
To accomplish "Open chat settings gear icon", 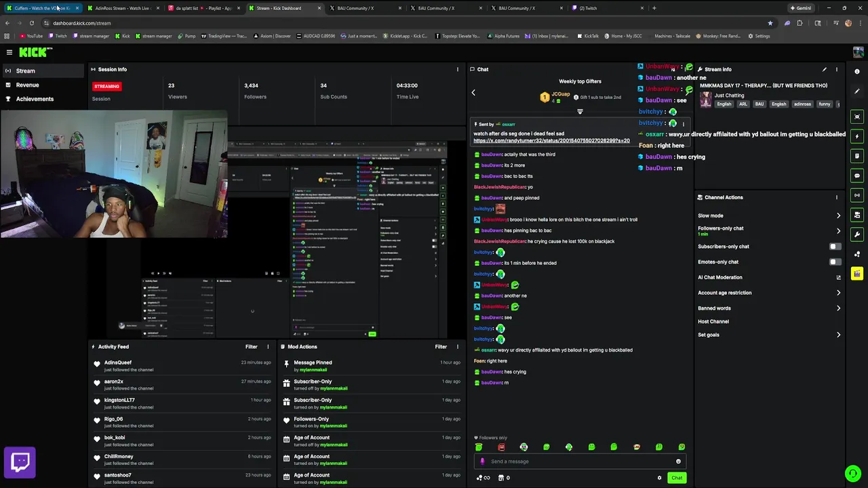I will tap(659, 478).
